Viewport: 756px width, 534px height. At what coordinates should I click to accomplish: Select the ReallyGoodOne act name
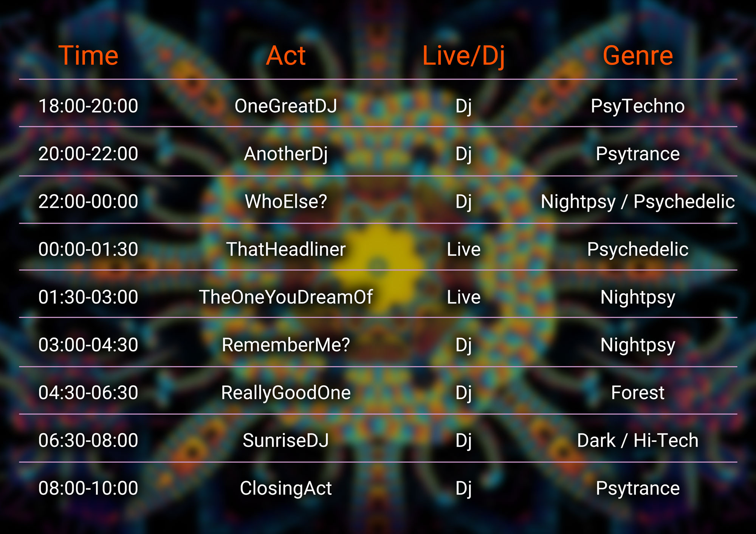(x=286, y=393)
